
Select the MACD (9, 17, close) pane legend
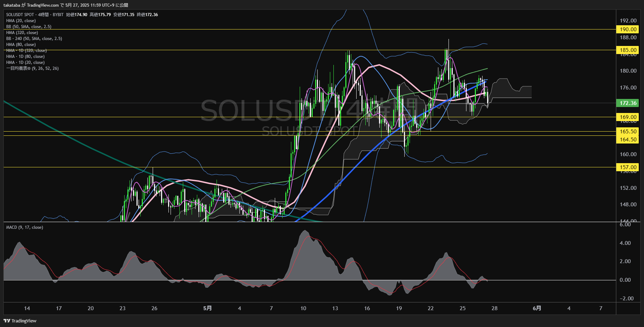click(x=25, y=227)
